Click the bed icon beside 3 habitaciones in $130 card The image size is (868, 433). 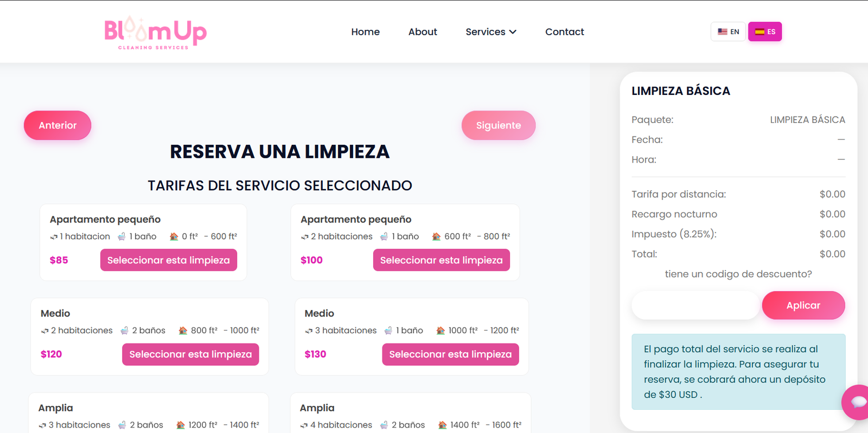pos(309,331)
